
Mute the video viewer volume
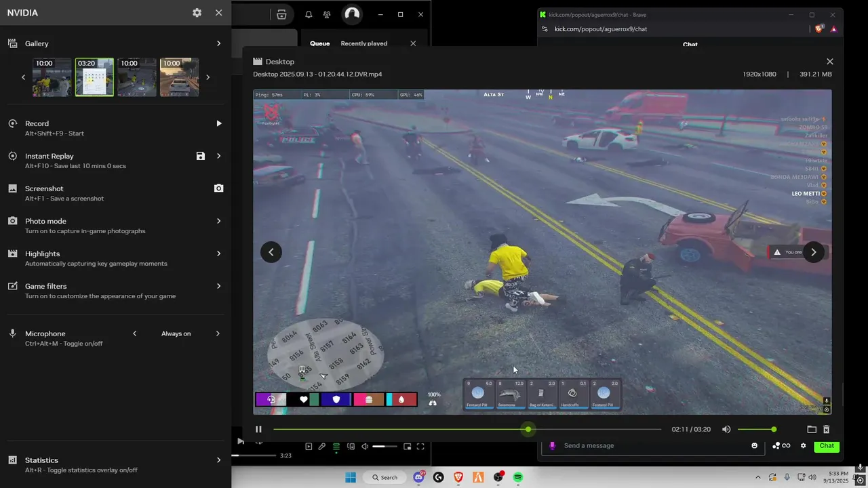(x=726, y=429)
